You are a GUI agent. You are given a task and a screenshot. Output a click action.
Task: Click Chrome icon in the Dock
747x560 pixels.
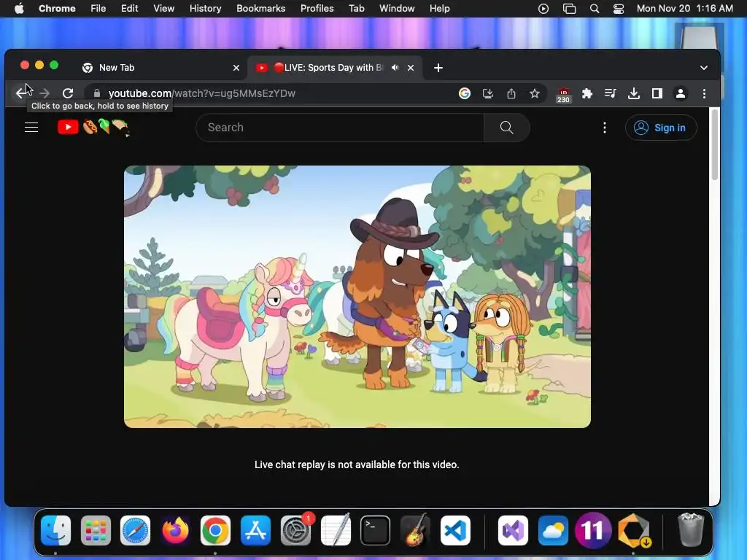tap(215, 531)
